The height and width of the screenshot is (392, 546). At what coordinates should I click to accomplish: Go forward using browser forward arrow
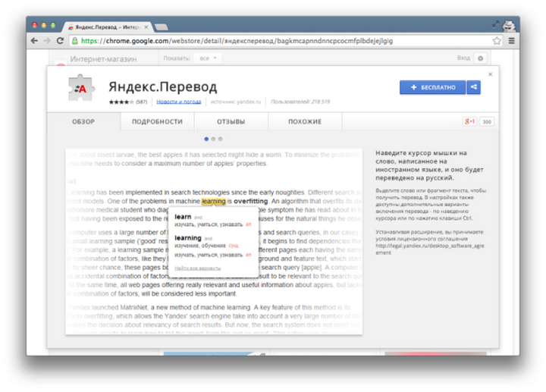[x=47, y=41]
